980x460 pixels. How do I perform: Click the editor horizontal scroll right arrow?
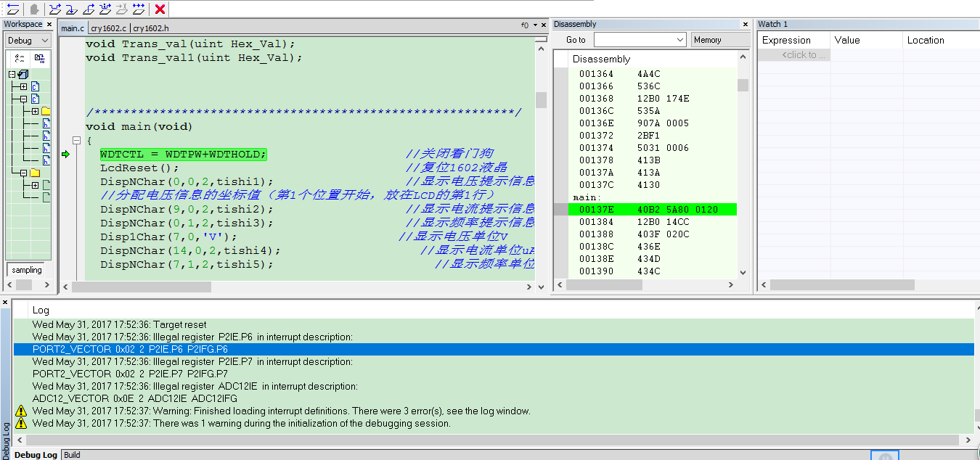coord(530,287)
